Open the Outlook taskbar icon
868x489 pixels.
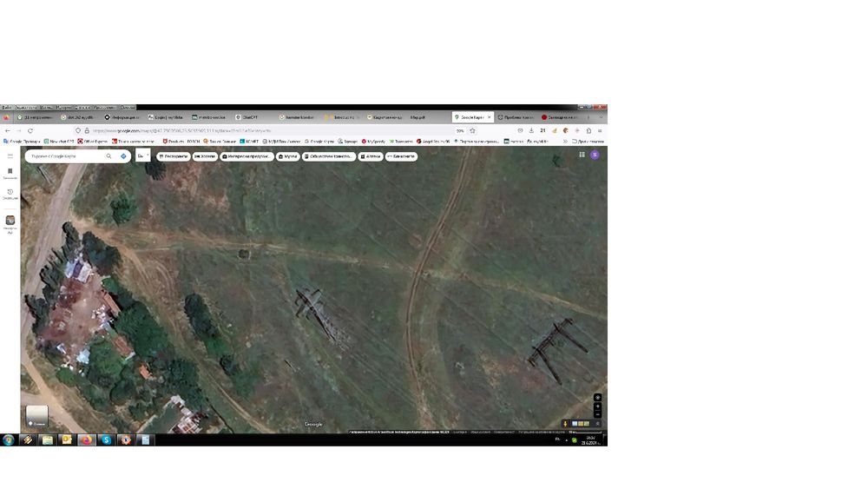(x=67, y=439)
